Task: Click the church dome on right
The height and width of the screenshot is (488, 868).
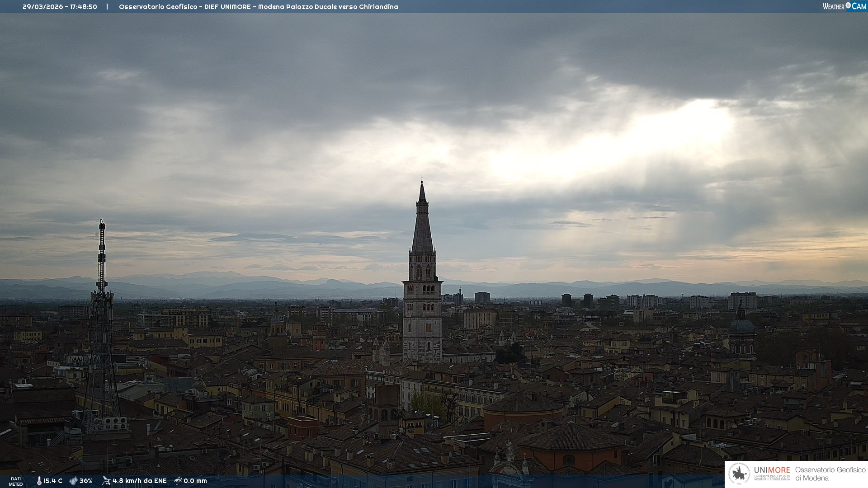Action: (741, 326)
